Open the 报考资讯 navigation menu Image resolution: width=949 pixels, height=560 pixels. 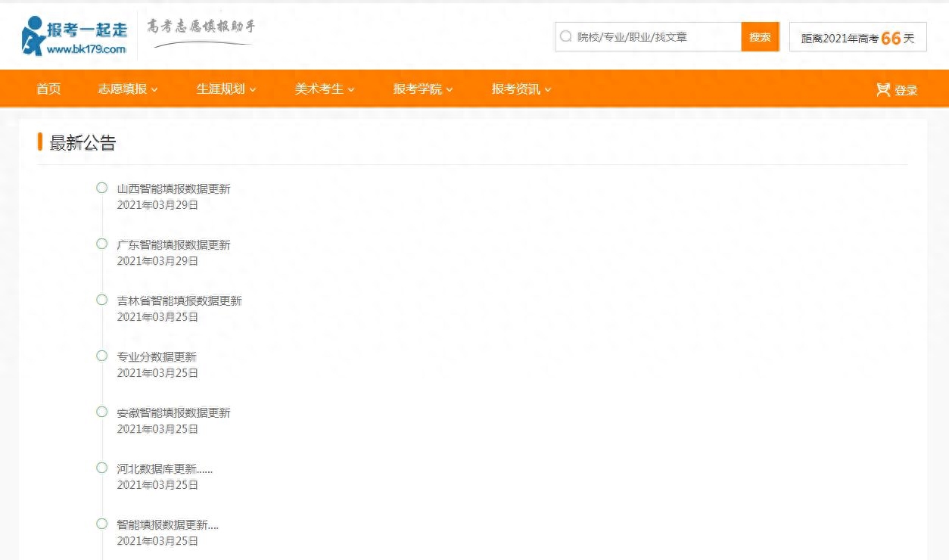521,89
